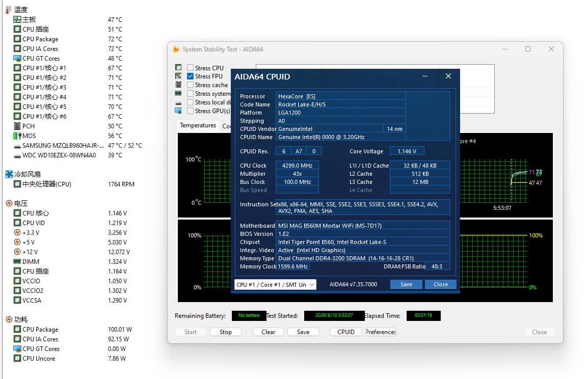Select the L3 Cache value 12 MB
The image size is (588, 379).
[x=420, y=182]
